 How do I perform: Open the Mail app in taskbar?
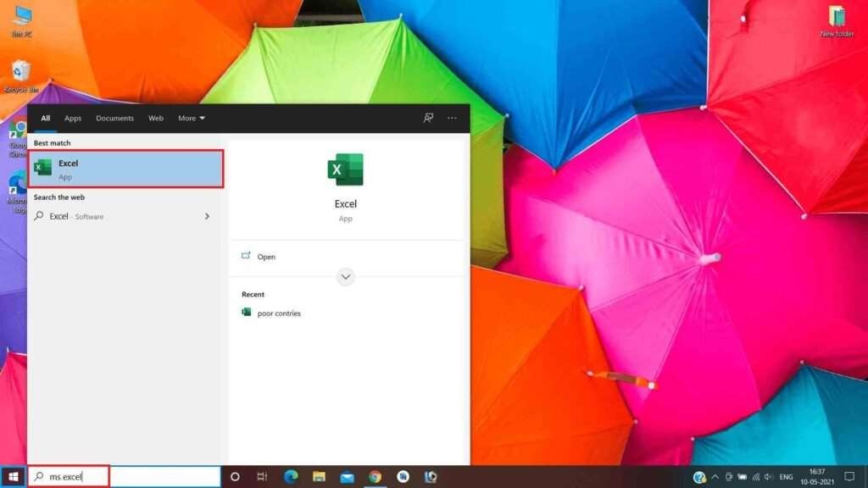coord(347,476)
